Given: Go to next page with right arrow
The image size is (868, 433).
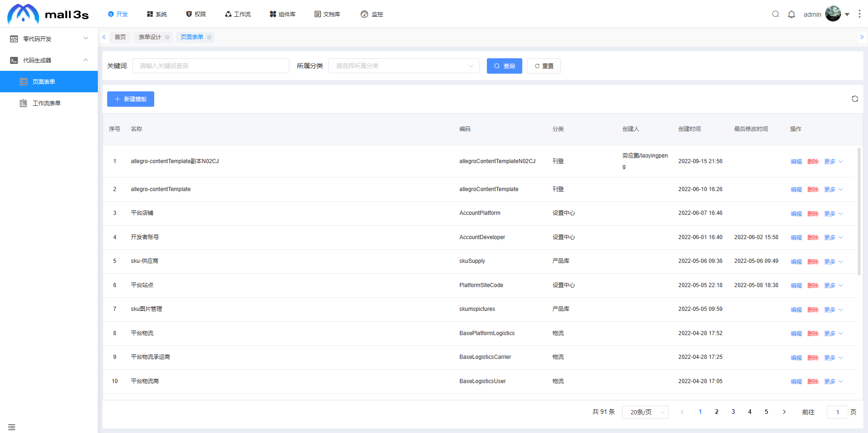Looking at the screenshot, I should (785, 412).
